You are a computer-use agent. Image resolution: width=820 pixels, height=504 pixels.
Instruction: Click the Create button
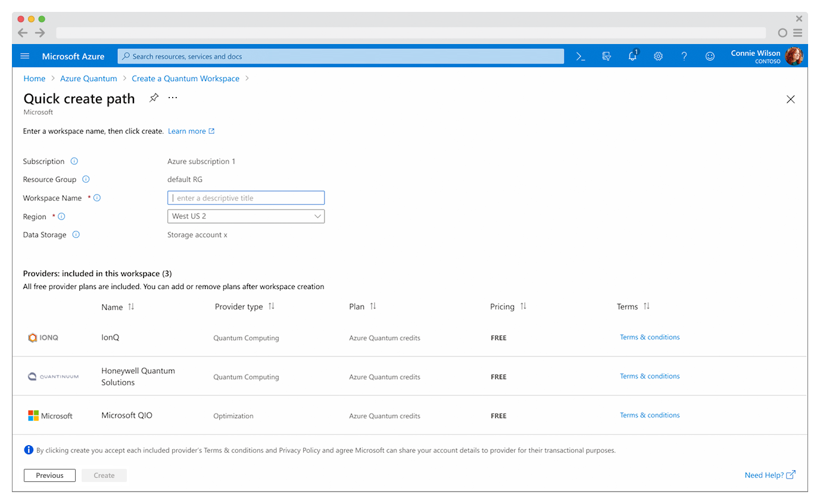click(104, 475)
